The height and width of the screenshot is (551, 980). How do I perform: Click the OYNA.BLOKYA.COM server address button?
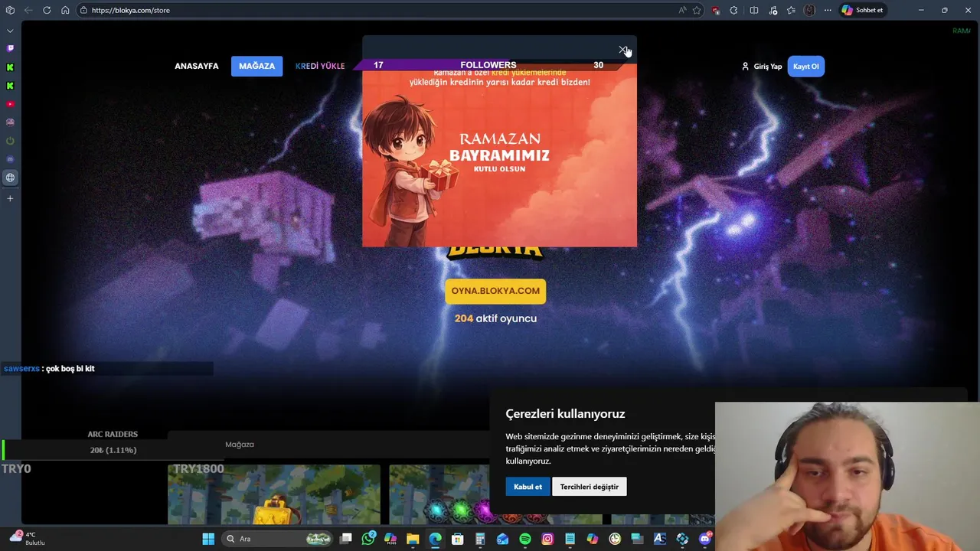[x=495, y=291]
